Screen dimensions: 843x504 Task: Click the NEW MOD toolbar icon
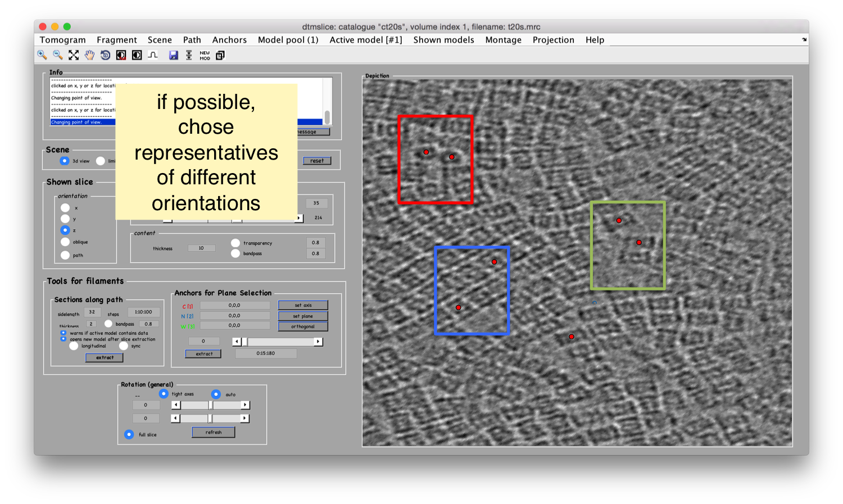tap(205, 55)
